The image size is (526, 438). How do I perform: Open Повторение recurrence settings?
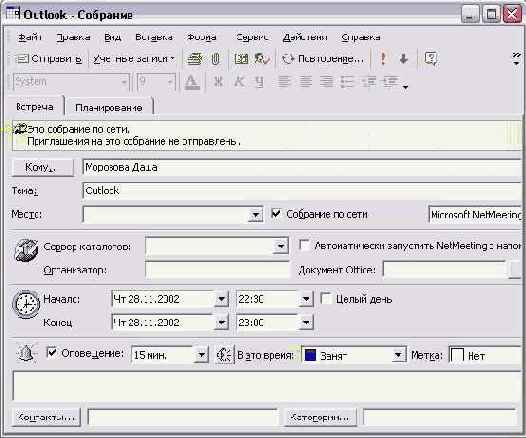point(323,59)
